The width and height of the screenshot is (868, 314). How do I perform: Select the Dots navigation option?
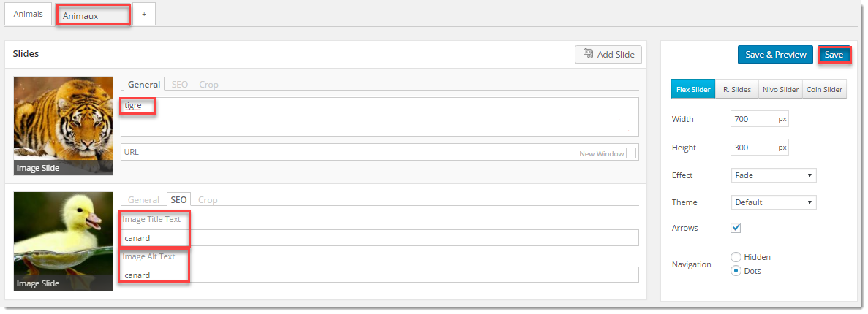[736, 271]
